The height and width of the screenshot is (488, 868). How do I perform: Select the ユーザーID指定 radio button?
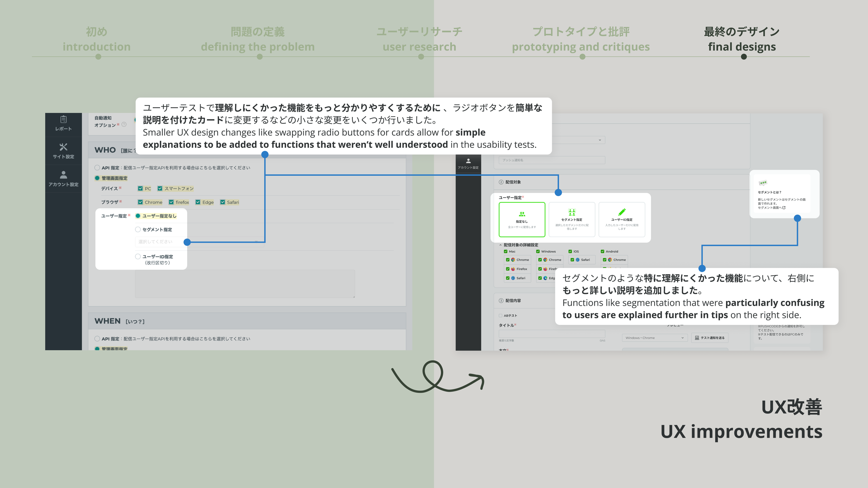[x=138, y=256]
